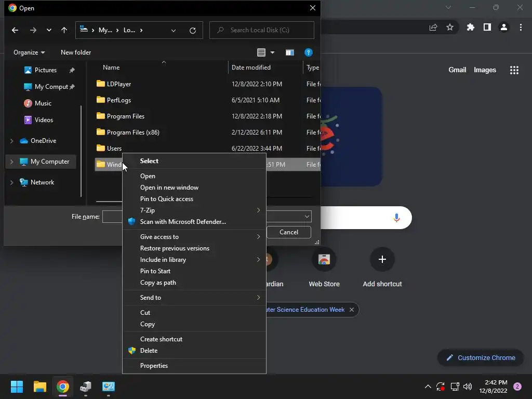This screenshot has height=399, width=532.
Task: Choose Cut in context menu
Action: 194,313
